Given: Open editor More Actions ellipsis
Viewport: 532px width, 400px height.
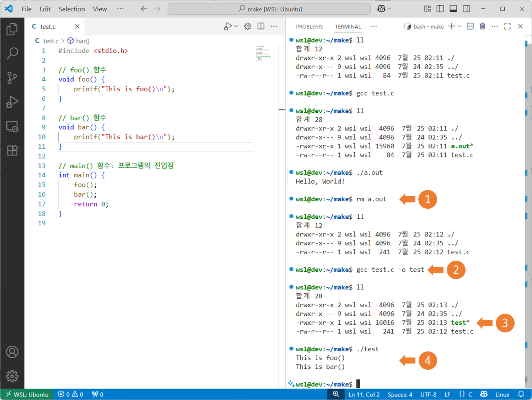Looking at the screenshot, I should 274,26.
